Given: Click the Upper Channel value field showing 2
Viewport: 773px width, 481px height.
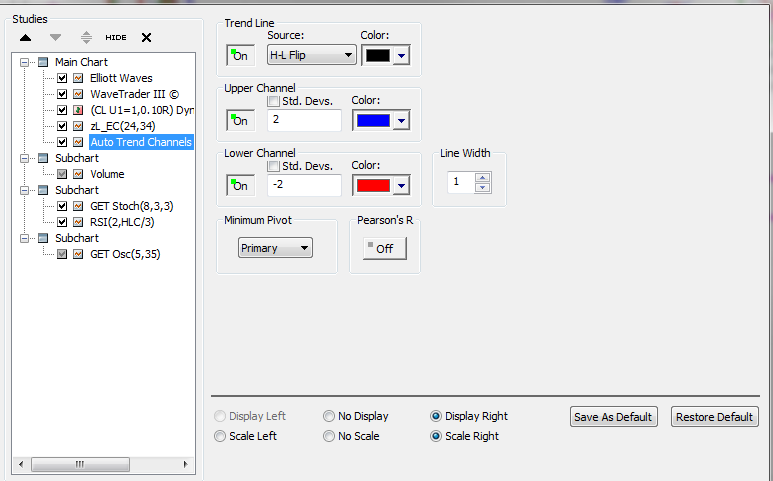Looking at the screenshot, I should (x=304, y=120).
